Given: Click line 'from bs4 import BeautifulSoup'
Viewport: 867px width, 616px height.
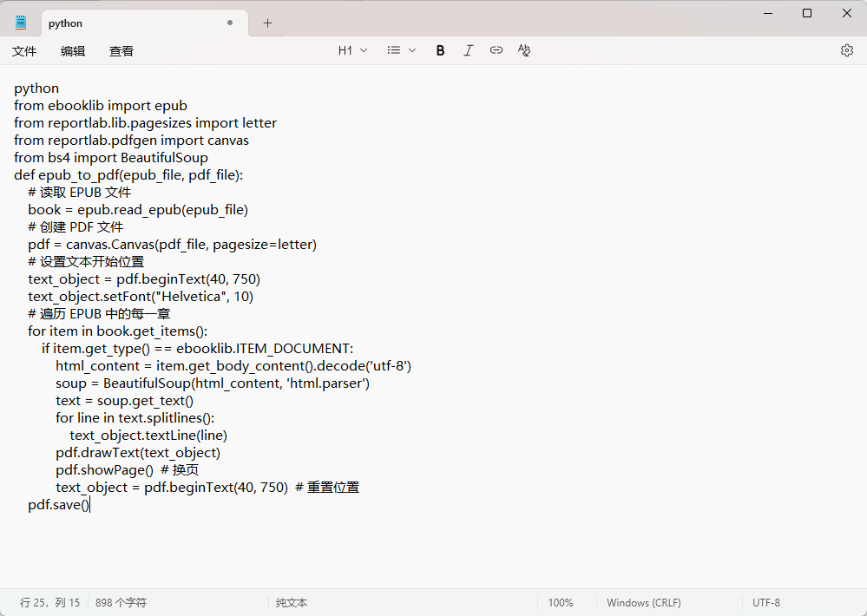Looking at the screenshot, I should pos(111,158).
